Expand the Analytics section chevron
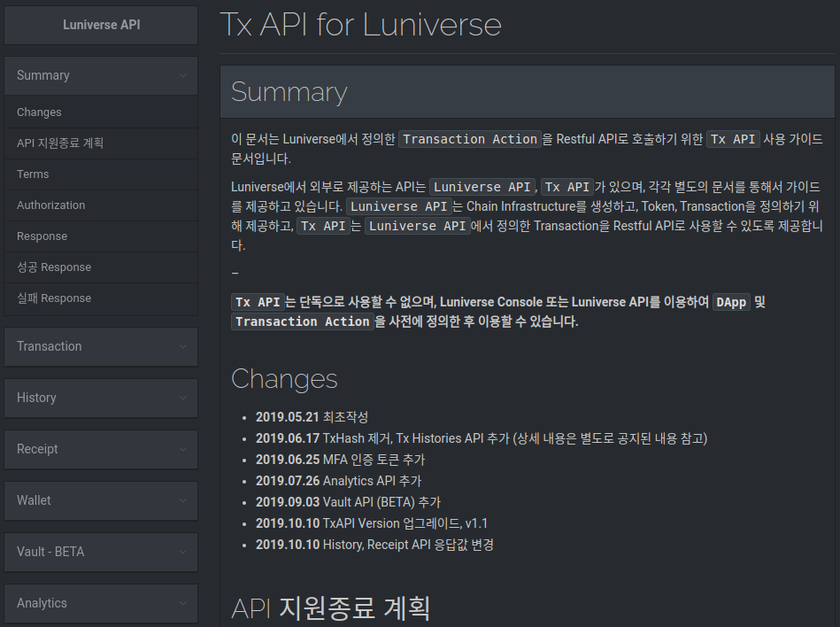 click(x=182, y=603)
